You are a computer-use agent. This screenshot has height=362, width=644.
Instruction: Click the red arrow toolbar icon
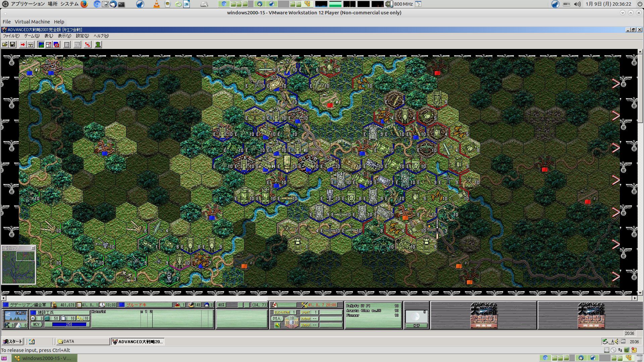point(22,45)
